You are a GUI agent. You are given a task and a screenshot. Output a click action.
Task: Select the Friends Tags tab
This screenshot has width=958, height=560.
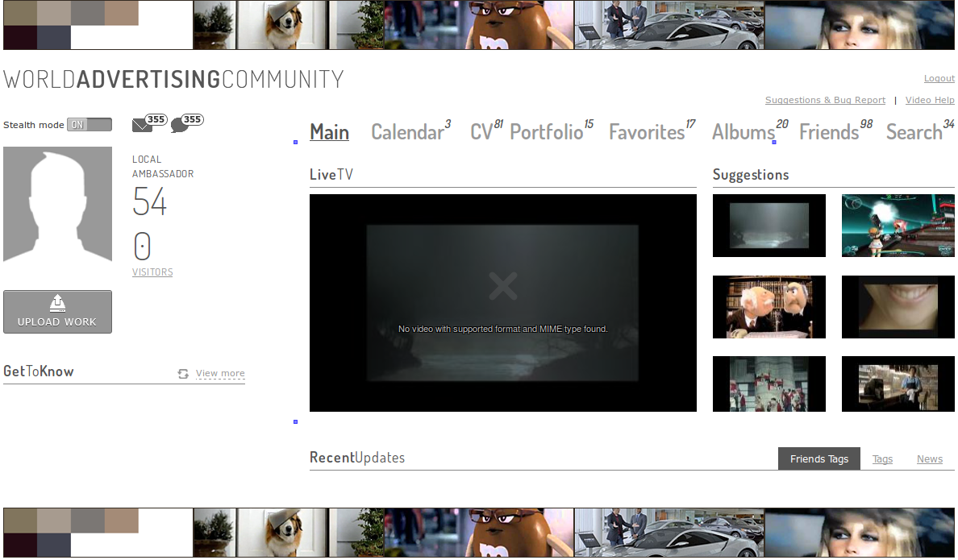tap(818, 458)
